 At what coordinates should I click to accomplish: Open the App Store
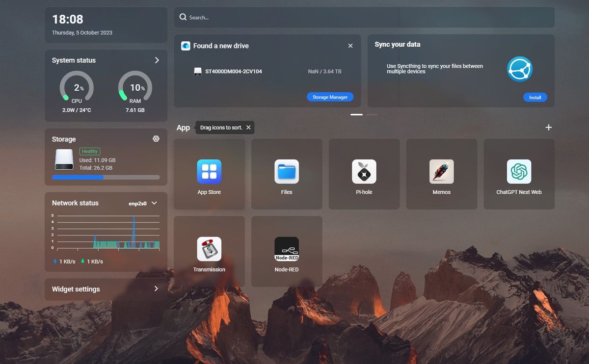(x=209, y=173)
